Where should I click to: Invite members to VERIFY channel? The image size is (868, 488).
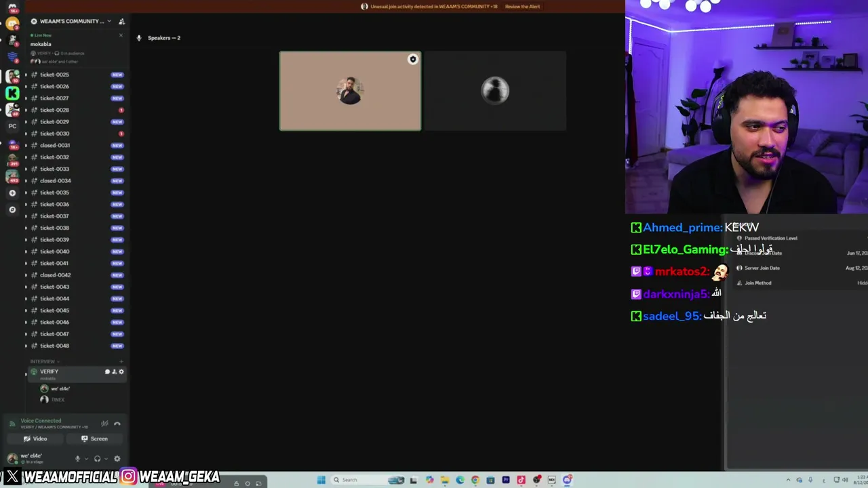pos(114,371)
